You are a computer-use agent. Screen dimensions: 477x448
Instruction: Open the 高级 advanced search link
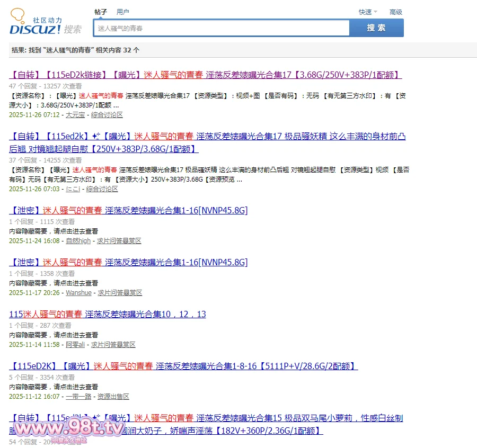point(395,12)
